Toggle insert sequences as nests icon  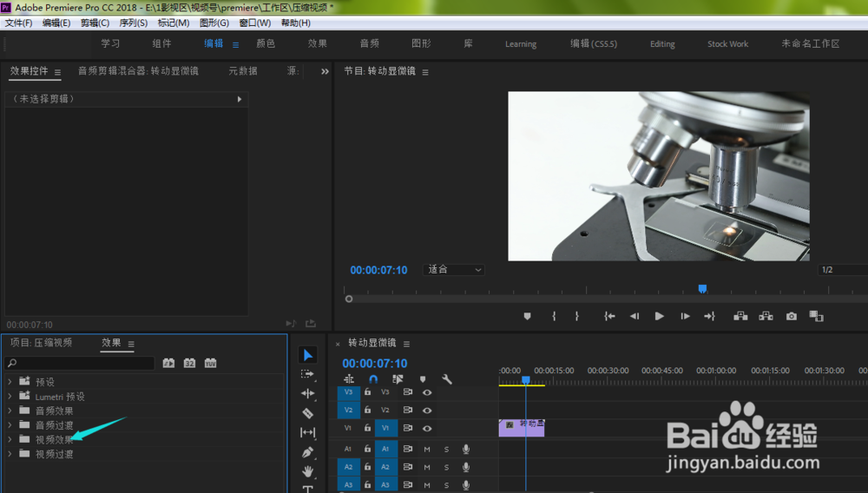[349, 379]
